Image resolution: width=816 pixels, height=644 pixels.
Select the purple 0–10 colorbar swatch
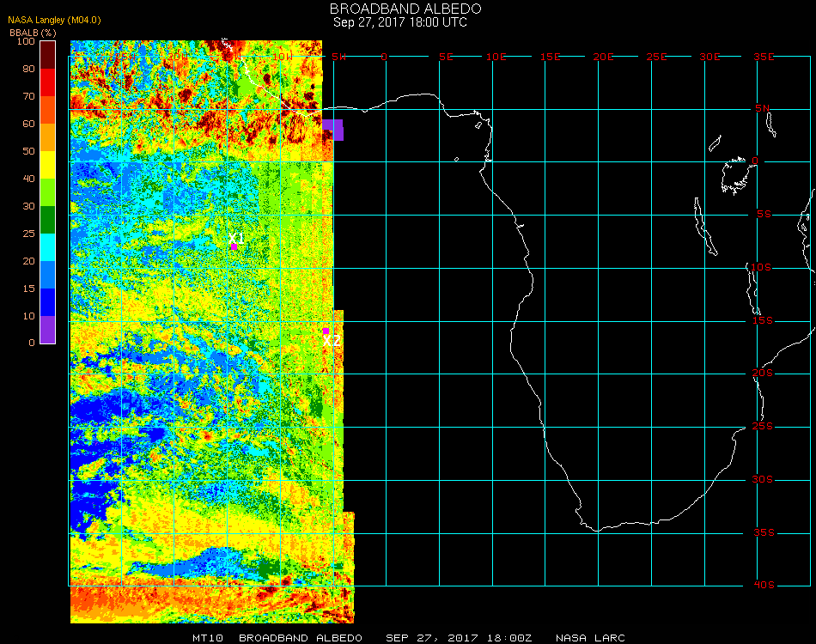click(48, 330)
